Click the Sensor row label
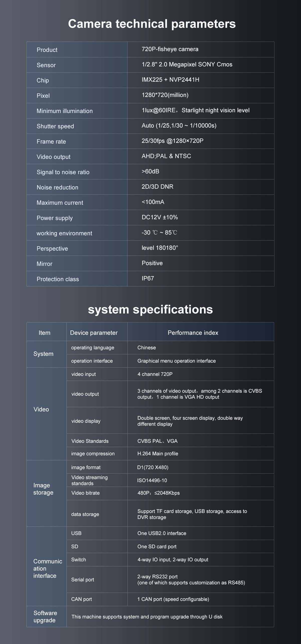The height and width of the screenshot is (644, 301). [x=46, y=65]
